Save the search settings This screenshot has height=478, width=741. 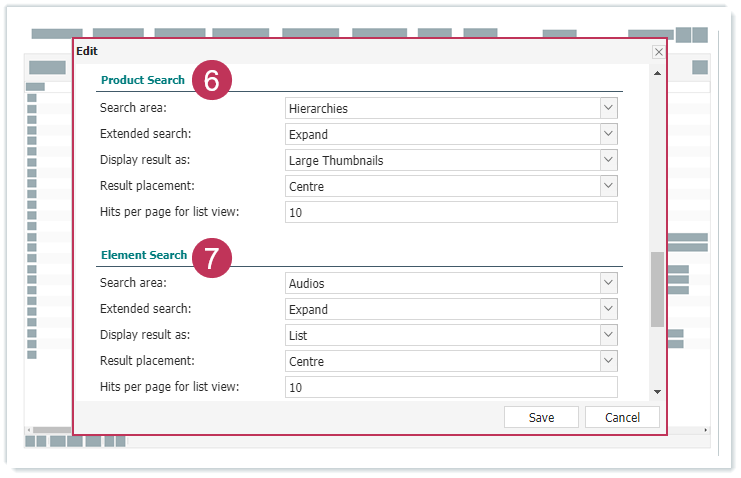(x=541, y=418)
